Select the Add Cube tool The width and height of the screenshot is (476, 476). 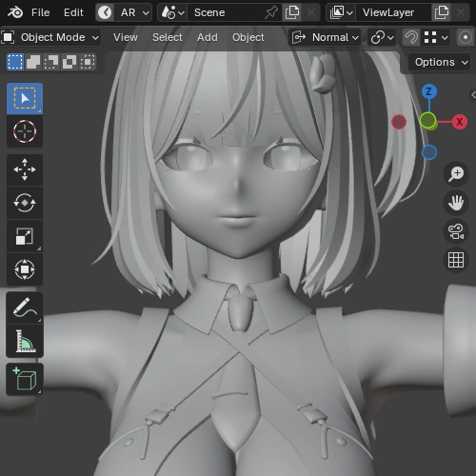[25, 380]
